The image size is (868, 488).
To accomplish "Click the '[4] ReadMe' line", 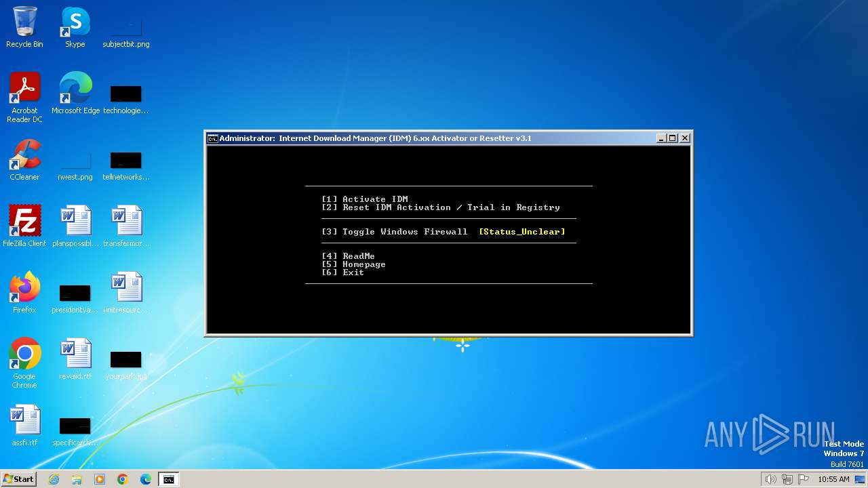I will (349, 256).
